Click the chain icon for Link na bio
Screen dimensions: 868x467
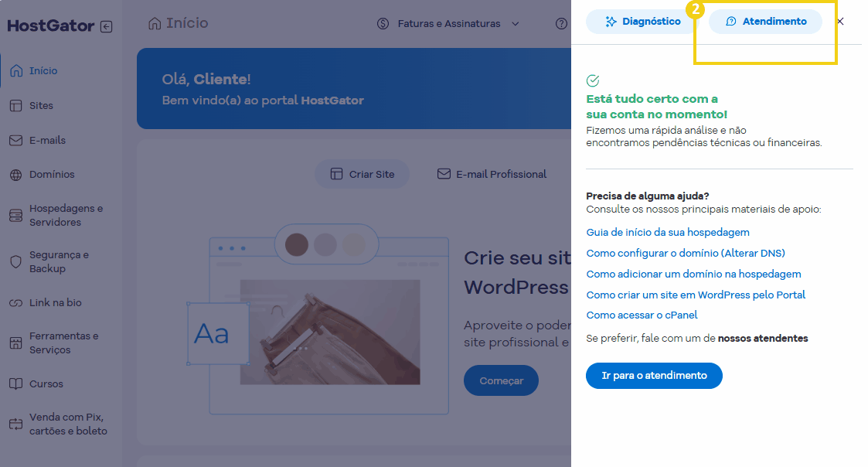click(x=16, y=303)
